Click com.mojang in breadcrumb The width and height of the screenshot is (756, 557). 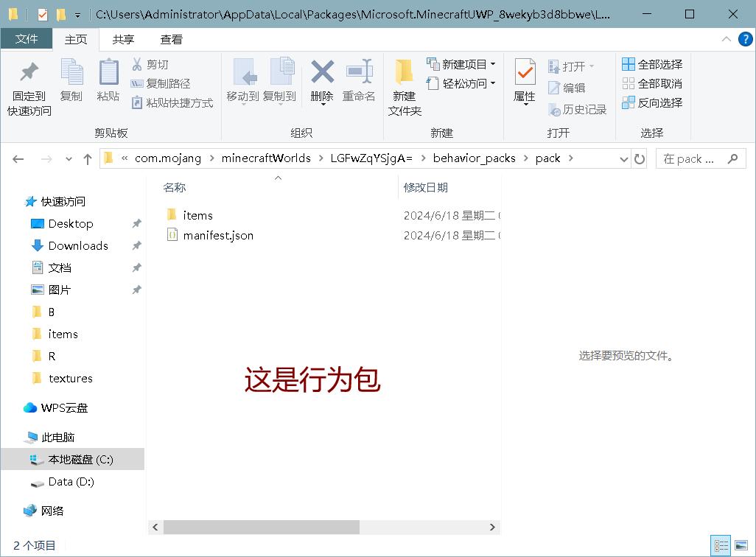(x=168, y=158)
